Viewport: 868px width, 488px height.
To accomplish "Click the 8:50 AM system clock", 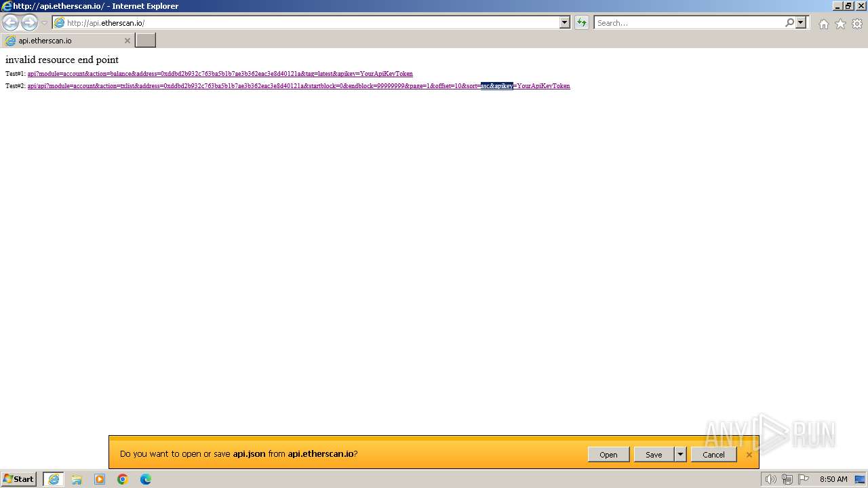I will [833, 479].
